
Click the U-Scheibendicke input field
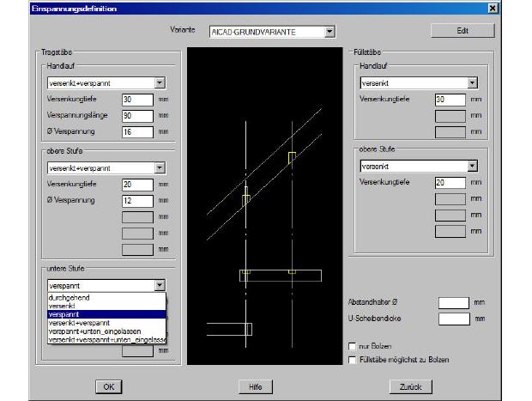pyautogui.click(x=453, y=319)
